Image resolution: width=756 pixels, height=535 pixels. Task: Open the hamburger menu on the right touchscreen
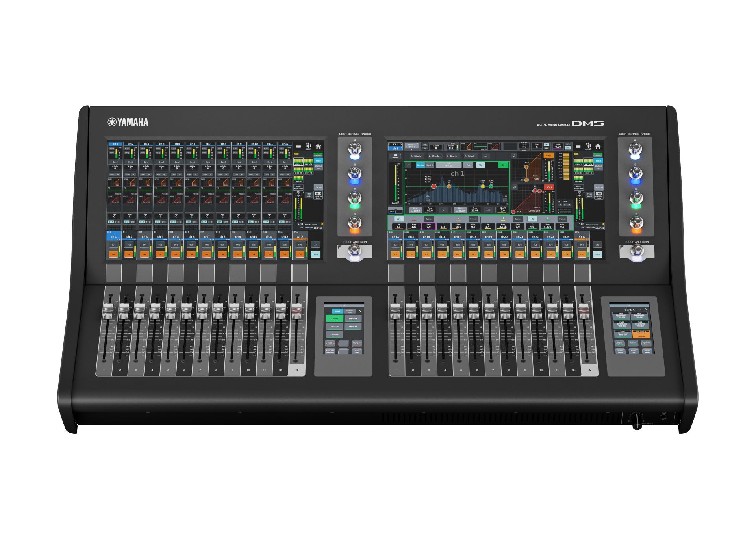click(x=578, y=147)
